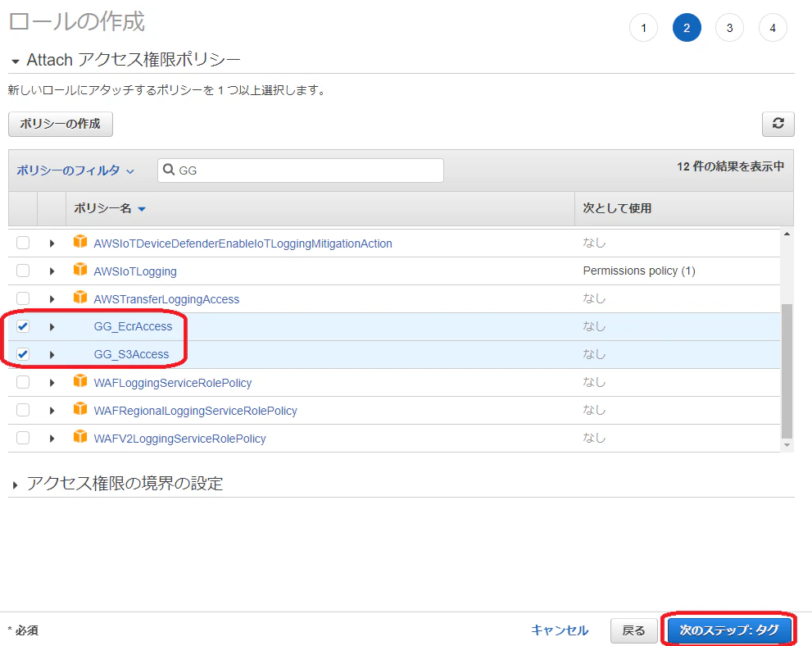Expand the WAFLoggingServiceRolePolicy row arrow
The image size is (812, 646).
coord(52,383)
